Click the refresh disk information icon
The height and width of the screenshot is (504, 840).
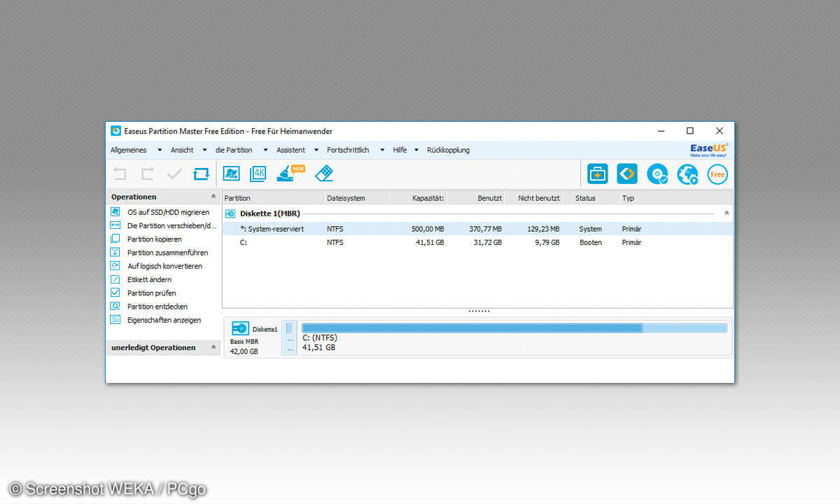[x=202, y=174]
